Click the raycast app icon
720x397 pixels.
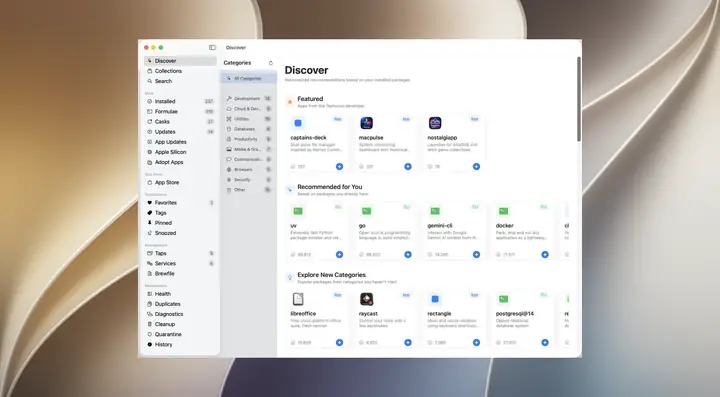pos(366,299)
